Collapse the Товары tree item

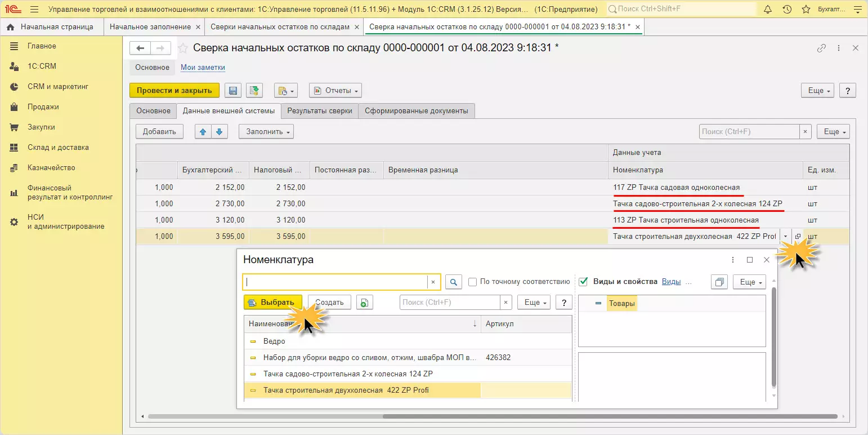point(598,304)
